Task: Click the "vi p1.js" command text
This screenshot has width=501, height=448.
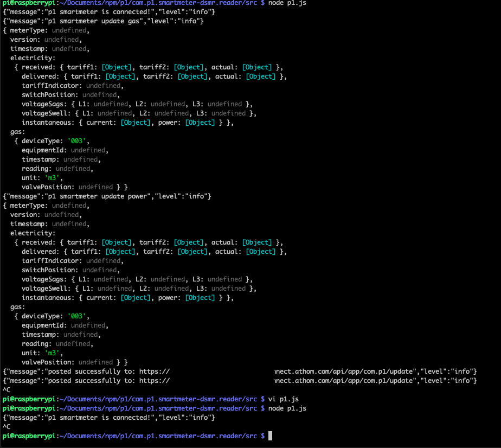Action: click(x=284, y=399)
